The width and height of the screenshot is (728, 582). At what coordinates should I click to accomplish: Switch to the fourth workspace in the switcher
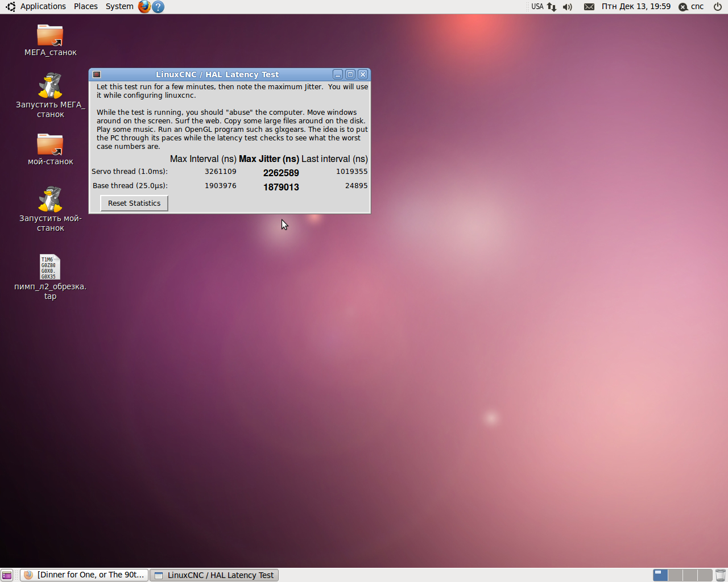pos(705,575)
